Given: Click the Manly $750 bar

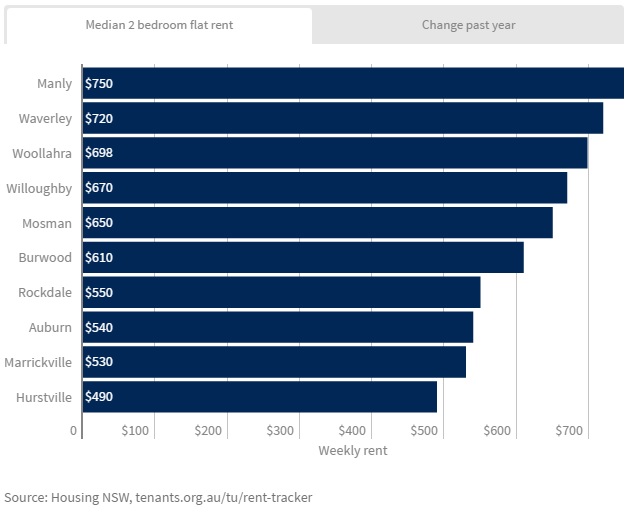Looking at the screenshot, I should click(352, 84).
